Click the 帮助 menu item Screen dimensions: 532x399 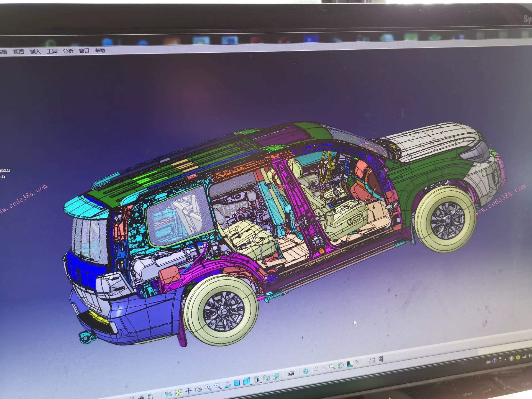click(100, 50)
